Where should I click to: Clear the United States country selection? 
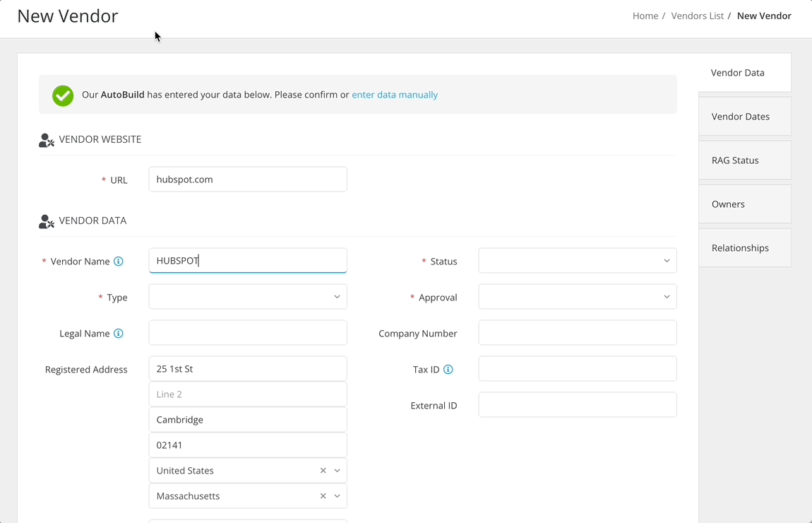coord(323,470)
